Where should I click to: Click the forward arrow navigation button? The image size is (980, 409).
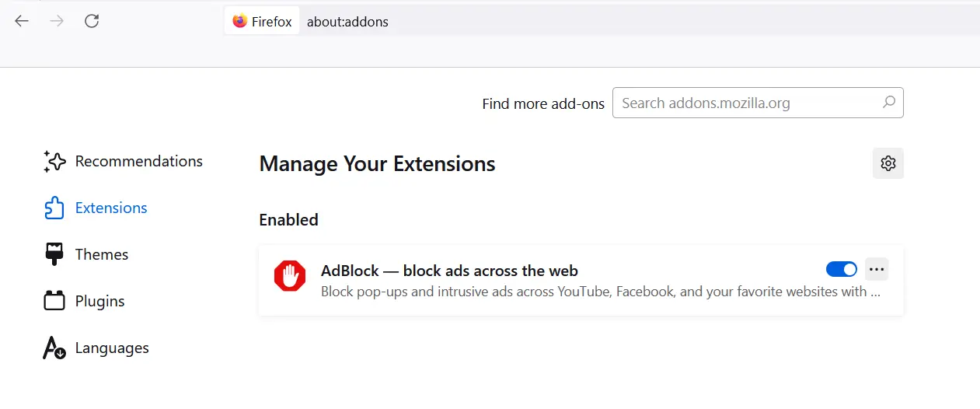click(57, 21)
